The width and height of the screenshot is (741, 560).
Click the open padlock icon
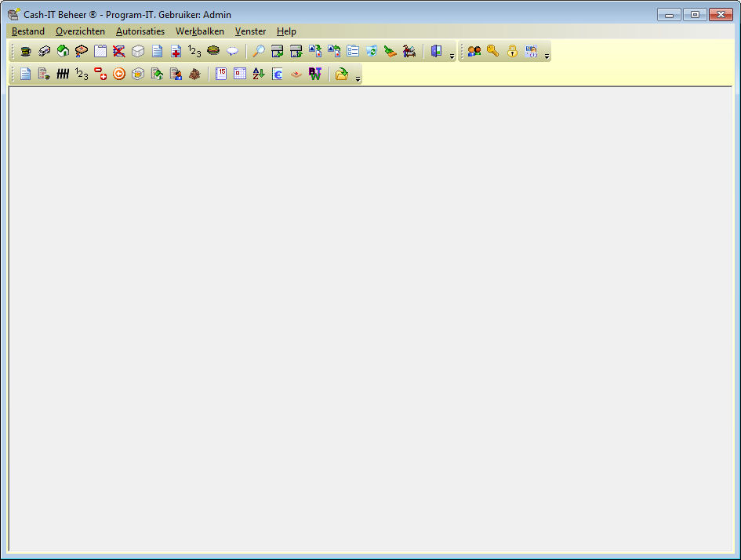point(512,51)
